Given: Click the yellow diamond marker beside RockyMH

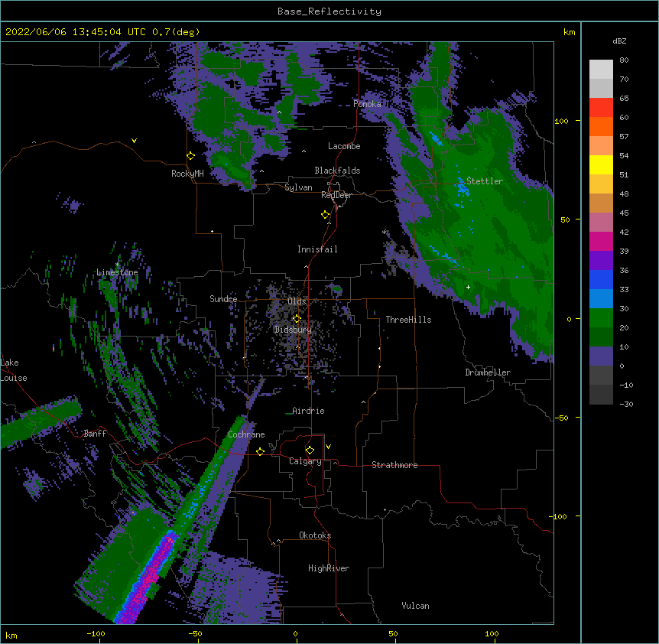Looking at the screenshot, I should [x=190, y=156].
